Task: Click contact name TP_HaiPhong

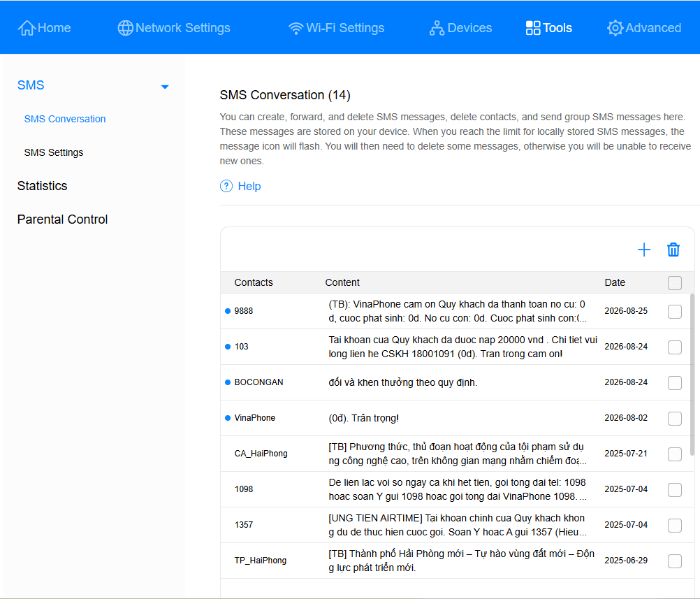Action: tap(261, 561)
